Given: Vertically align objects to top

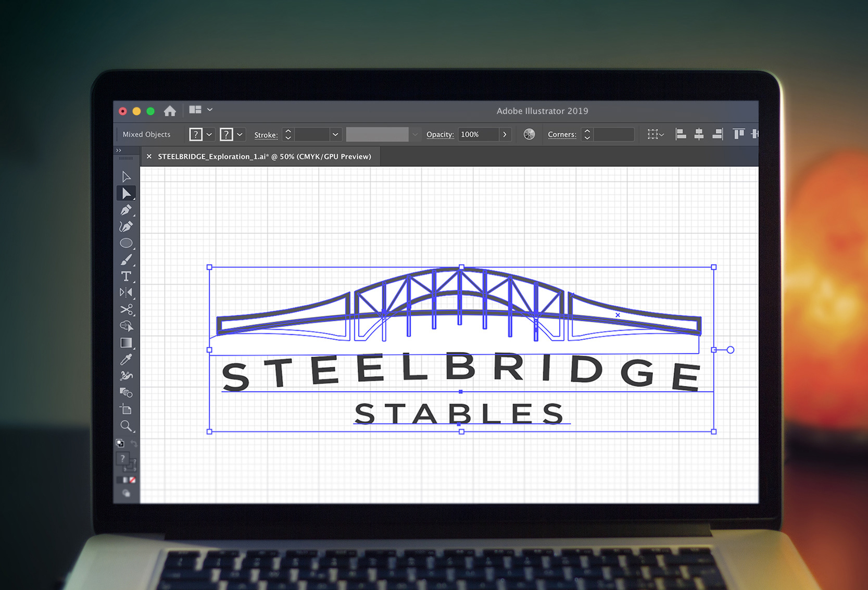Looking at the screenshot, I should tap(738, 134).
